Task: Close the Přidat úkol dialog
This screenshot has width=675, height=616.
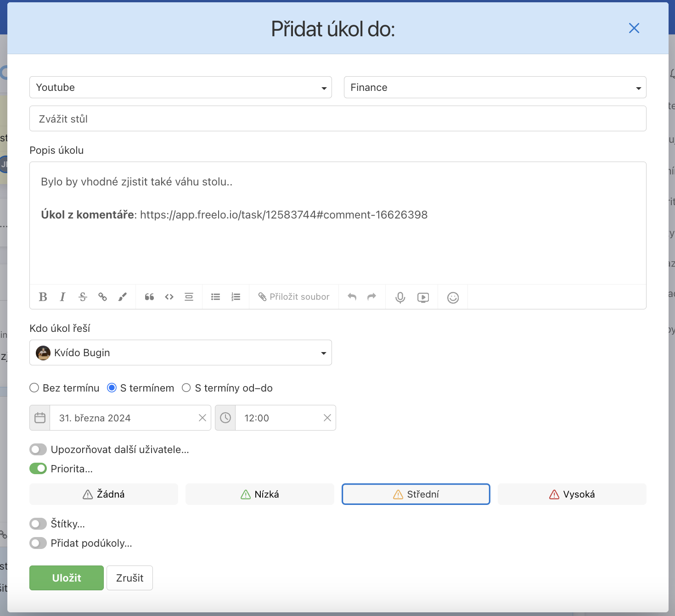Action: (x=634, y=28)
